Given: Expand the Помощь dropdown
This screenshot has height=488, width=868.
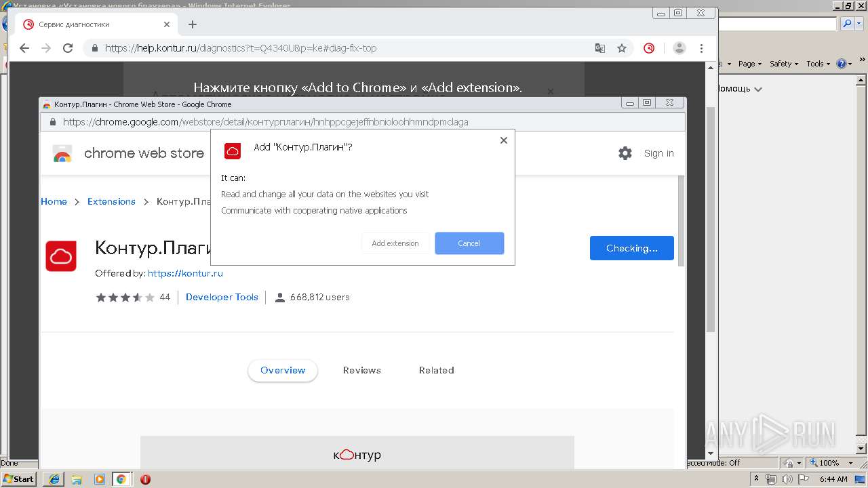Looking at the screenshot, I should (x=758, y=89).
